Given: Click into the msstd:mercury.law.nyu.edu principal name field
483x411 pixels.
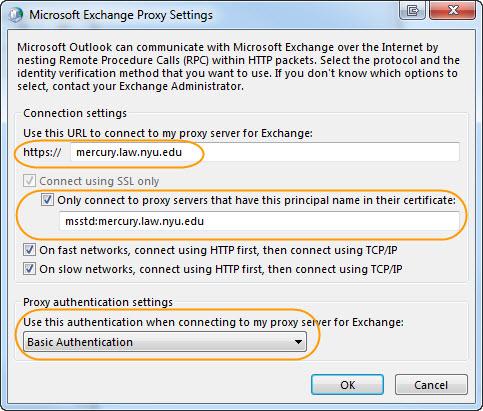Looking at the screenshot, I should 259,221.
